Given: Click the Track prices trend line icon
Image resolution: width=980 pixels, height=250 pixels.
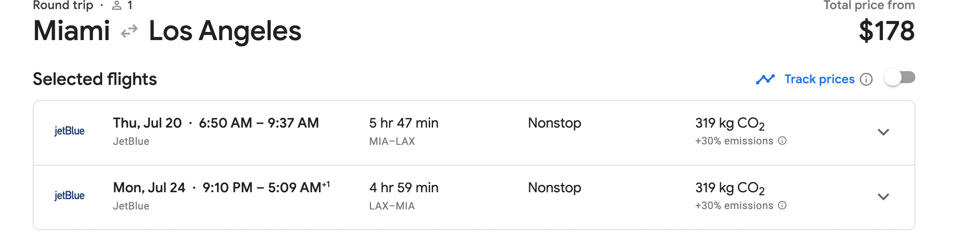Looking at the screenshot, I should pos(765,79).
